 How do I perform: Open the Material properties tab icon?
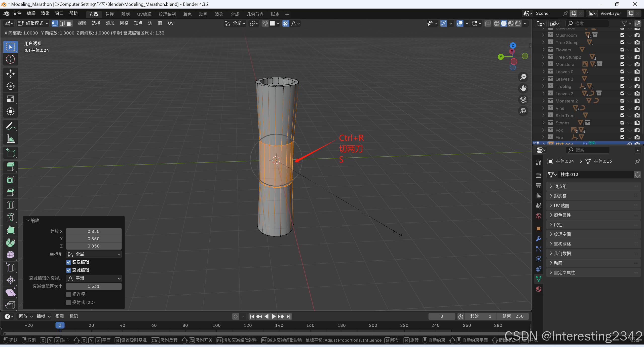(539, 289)
